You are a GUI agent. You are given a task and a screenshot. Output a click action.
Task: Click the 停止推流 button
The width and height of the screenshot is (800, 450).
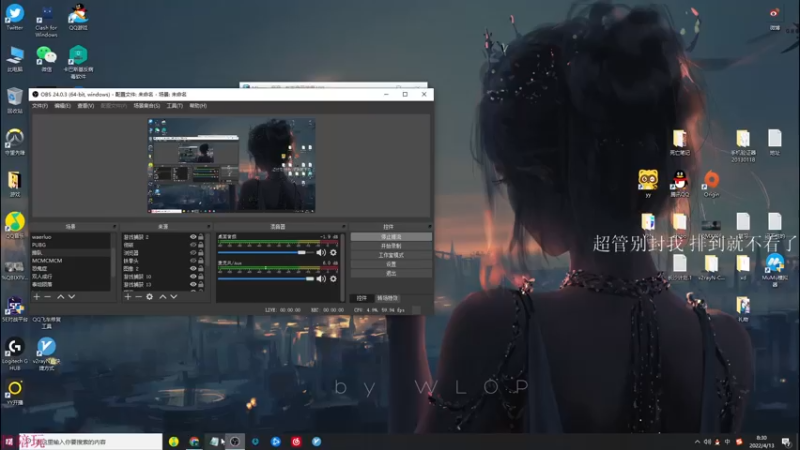pos(391,237)
